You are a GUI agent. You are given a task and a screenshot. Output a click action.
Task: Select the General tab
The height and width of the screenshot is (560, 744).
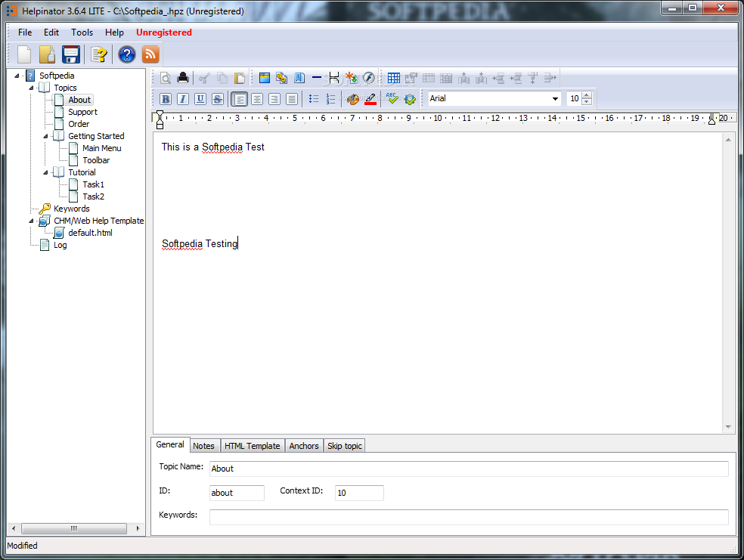pyautogui.click(x=170, y=445)
